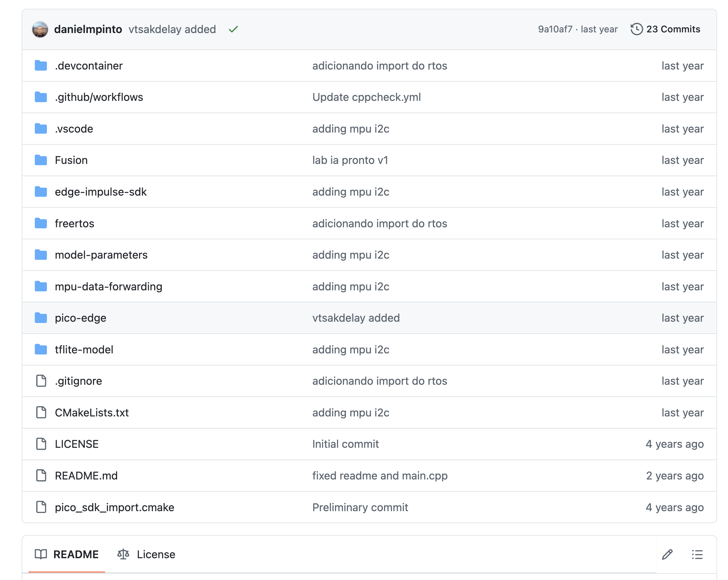Click the .devcontainer folder icon
The height and width of the screenshot is (580, 728).
[41, 65]
